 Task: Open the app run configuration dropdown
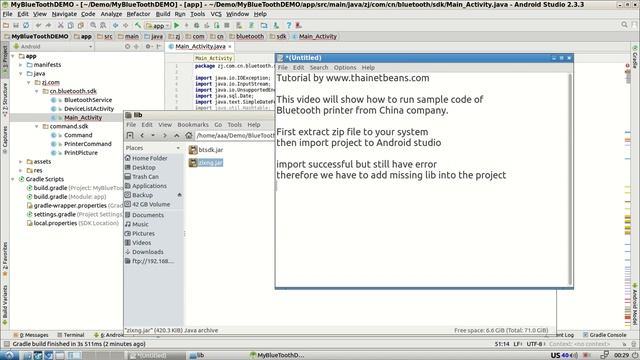158,26
